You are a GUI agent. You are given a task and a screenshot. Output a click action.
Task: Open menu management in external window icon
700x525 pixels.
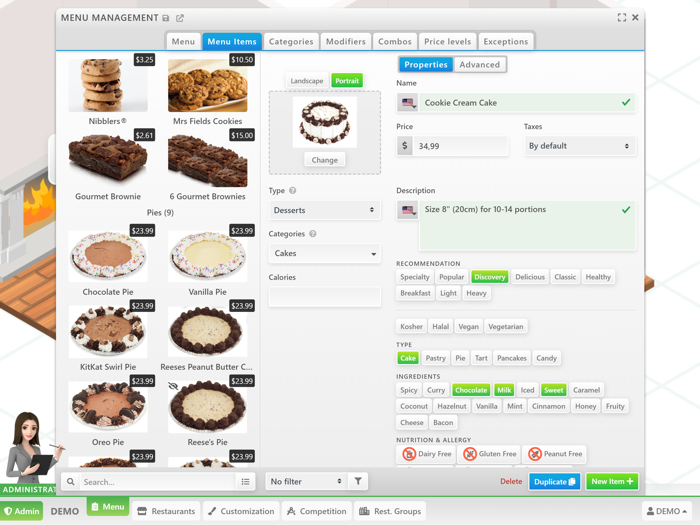coord(179,18)
